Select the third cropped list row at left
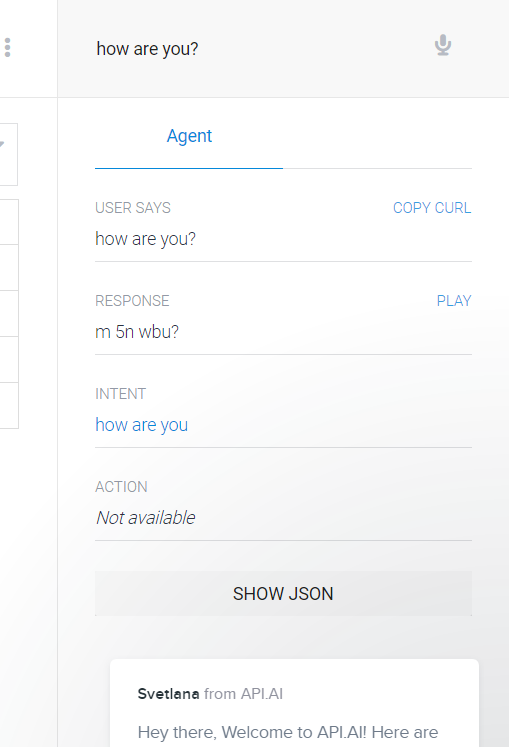509x747 pixels. pyautogui.click(x=9, y=313)
